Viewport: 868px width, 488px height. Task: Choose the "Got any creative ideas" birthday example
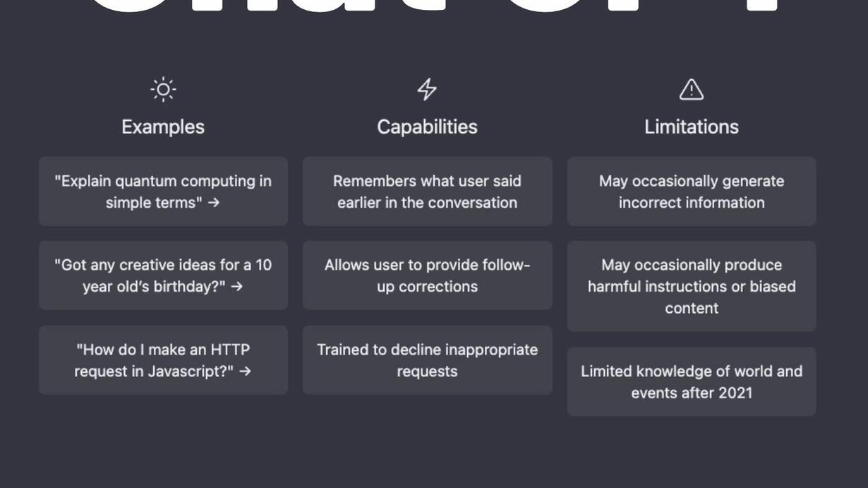click(x=163, y=275)
